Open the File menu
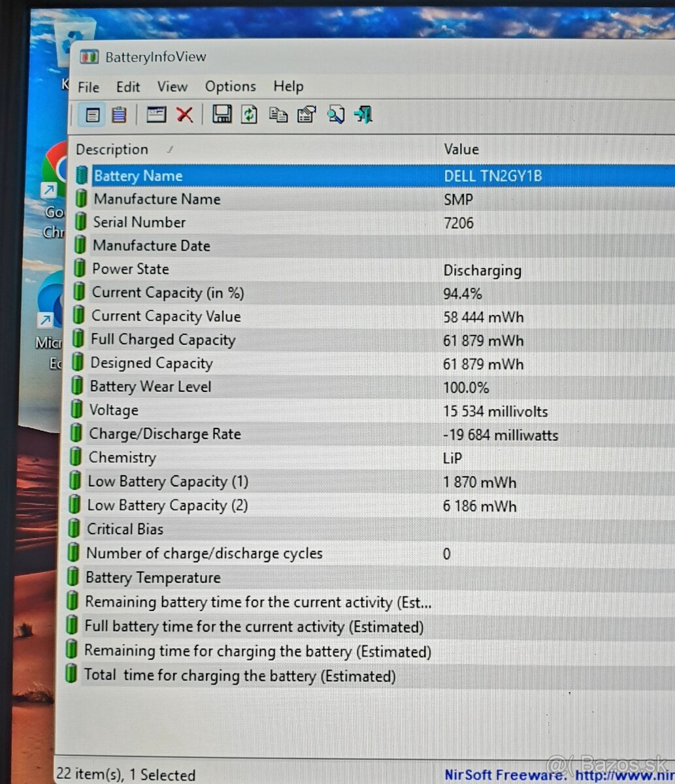 pyautogui.click(x=88, y=86)
